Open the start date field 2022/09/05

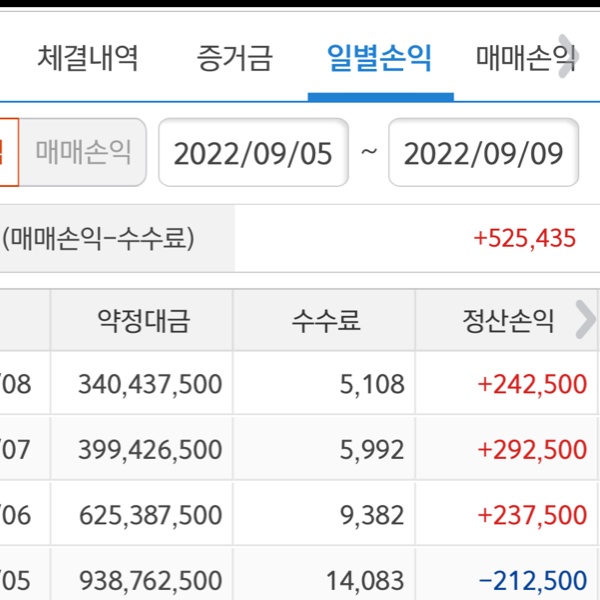pyautogui.click(x=253, y=153)
